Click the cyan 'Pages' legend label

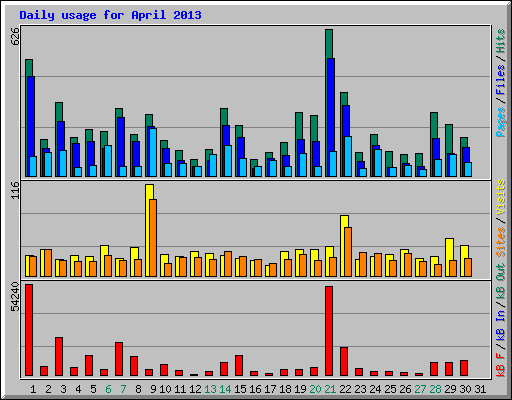(501, 122)
